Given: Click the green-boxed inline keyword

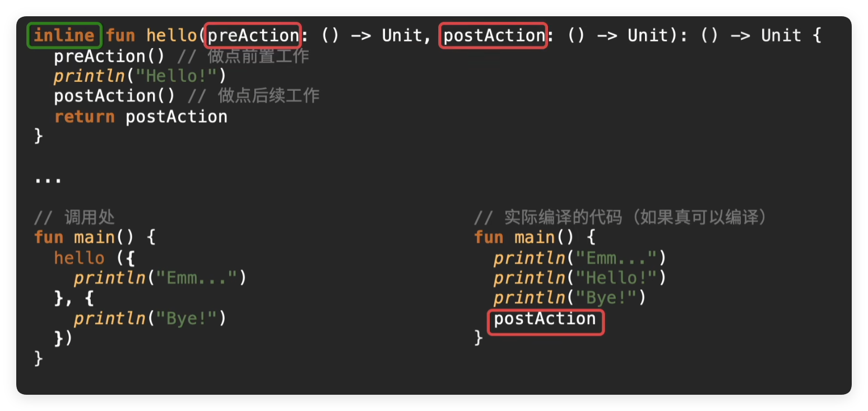Looking at the screenshot, I should click(x=64, y=35).
